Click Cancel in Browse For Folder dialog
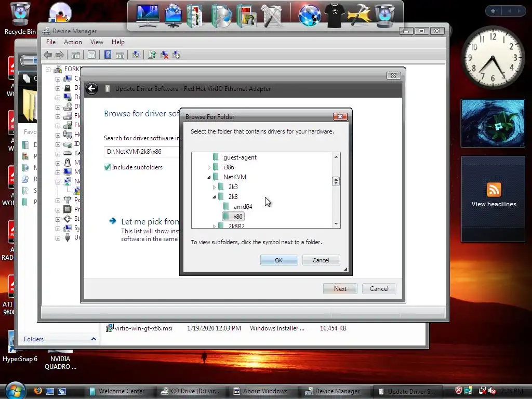The image size is (532, 399). point(321,260)
